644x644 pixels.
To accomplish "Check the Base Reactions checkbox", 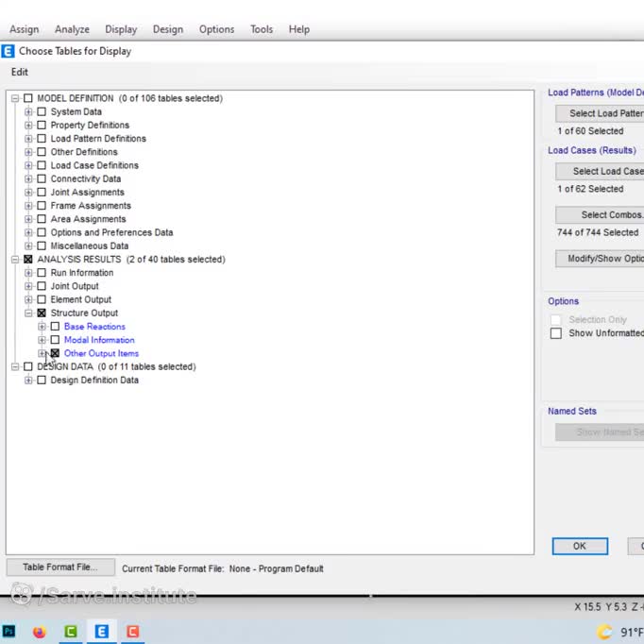I will tap(55, 327).
